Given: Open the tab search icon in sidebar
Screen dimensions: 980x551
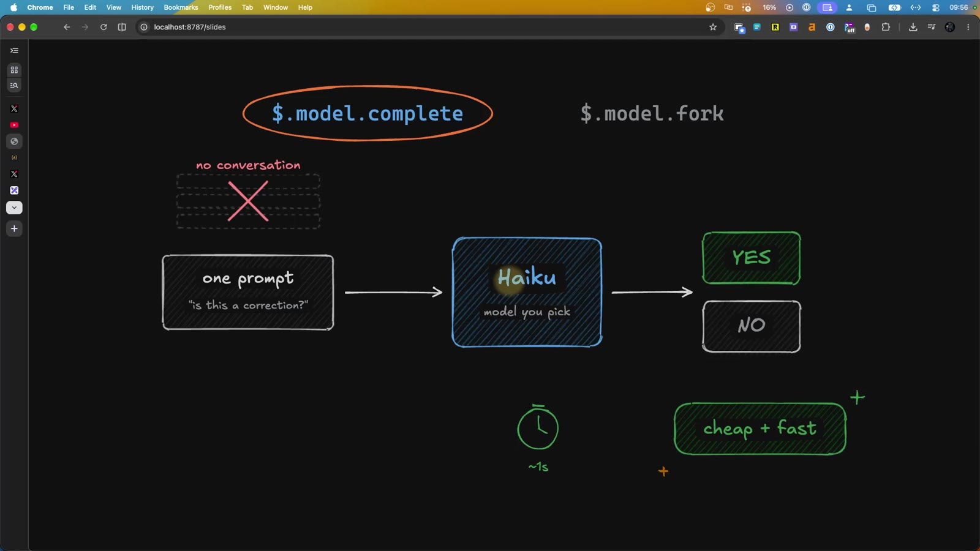Looking at the screenshot, I should 14,86.
